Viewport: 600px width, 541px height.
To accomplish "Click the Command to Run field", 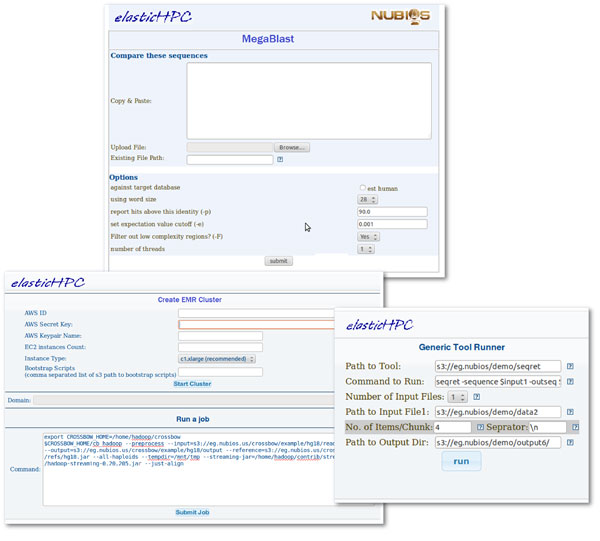I will (x=498, y=381).
